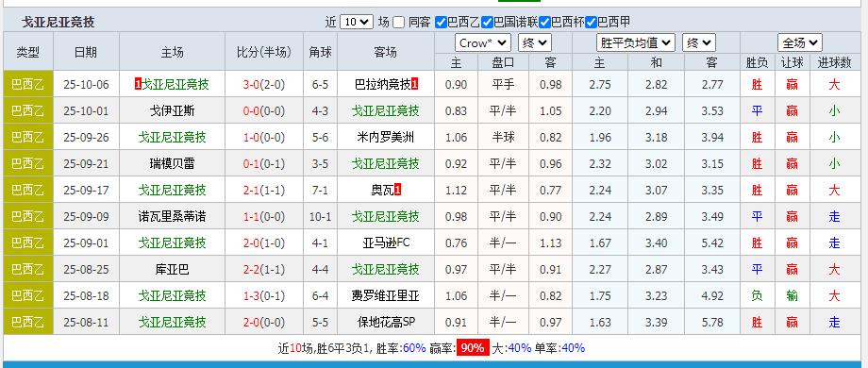Click the 巴西乙 type cell for 25-10-06
The width and height of the screenshot is (868, 368).
coord(27,85)
